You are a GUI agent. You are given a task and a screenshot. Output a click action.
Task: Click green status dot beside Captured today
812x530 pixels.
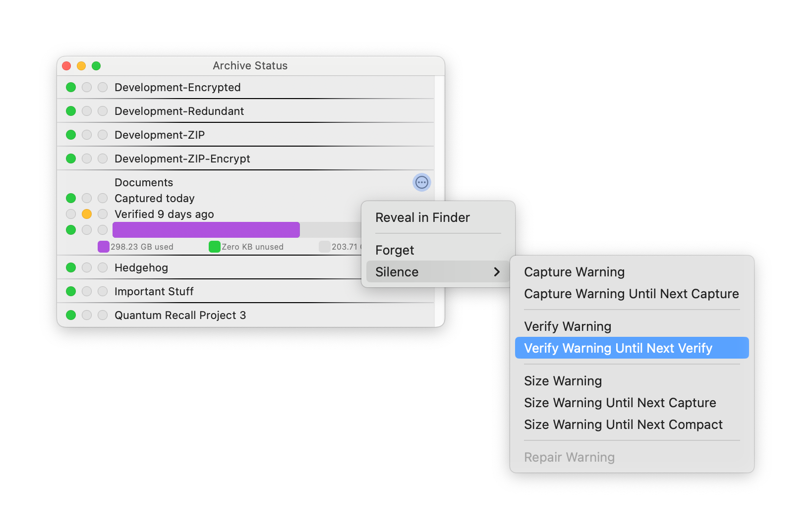(71, 198)
